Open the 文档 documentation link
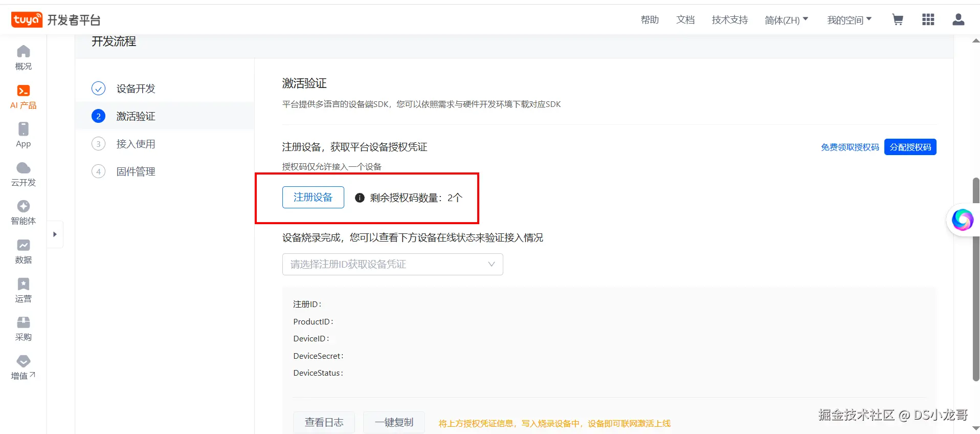Image resolution: width=980 pixels, height=434 pixels. point(685,20)
